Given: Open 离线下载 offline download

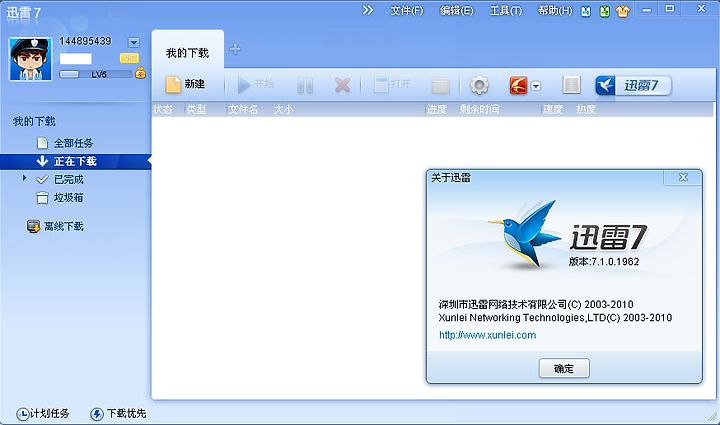Looking at the screenshot, I should [x=55, y=226].
